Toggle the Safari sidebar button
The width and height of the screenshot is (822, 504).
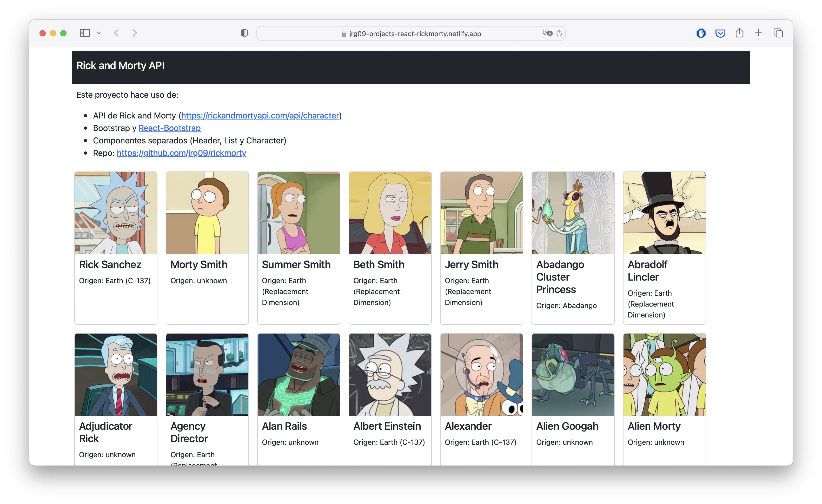(85, 33)
